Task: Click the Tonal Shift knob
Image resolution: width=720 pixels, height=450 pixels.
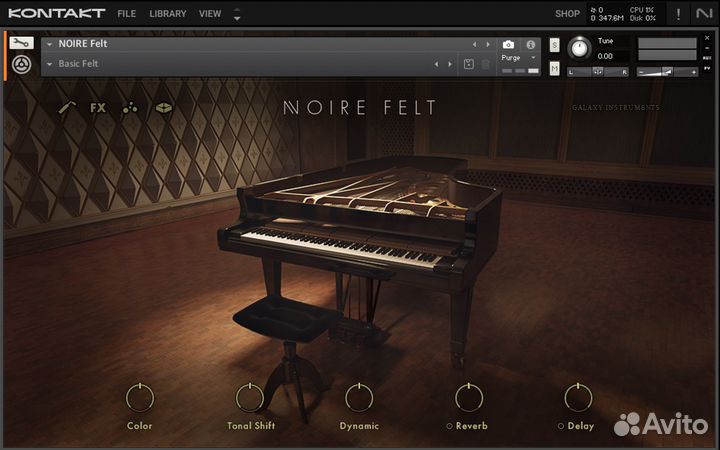Action: [x=250, y=397]
